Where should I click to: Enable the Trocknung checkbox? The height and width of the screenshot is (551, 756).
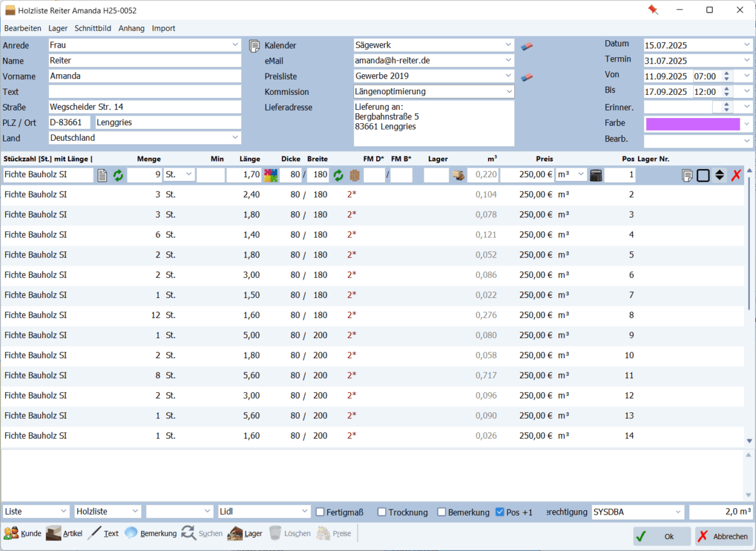pos(382,512)
